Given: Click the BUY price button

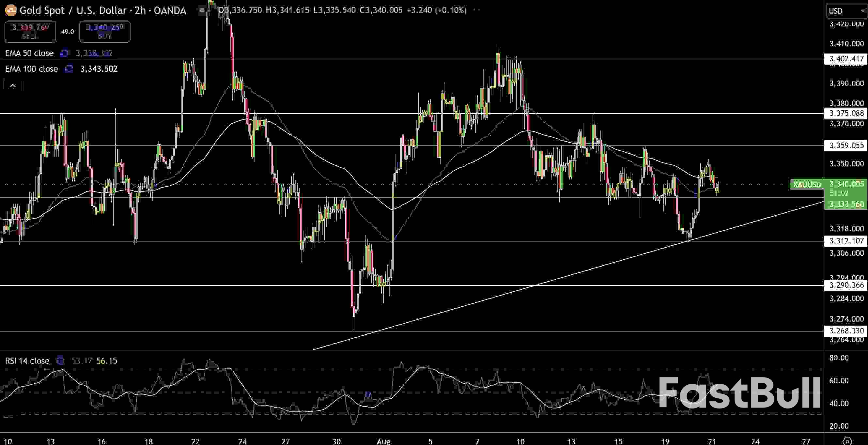Looking at the screenshot, I should [104, 32].
